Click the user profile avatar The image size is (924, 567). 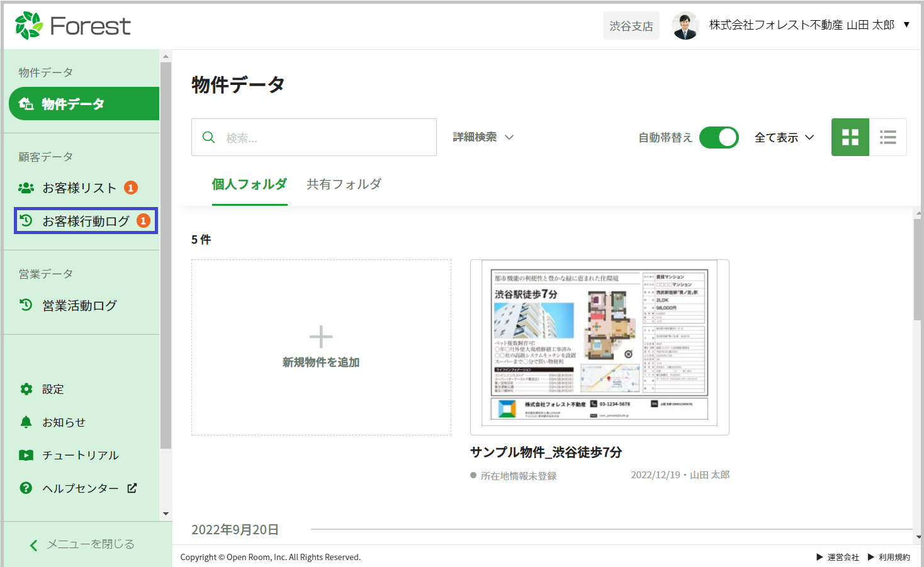point(685,25)
